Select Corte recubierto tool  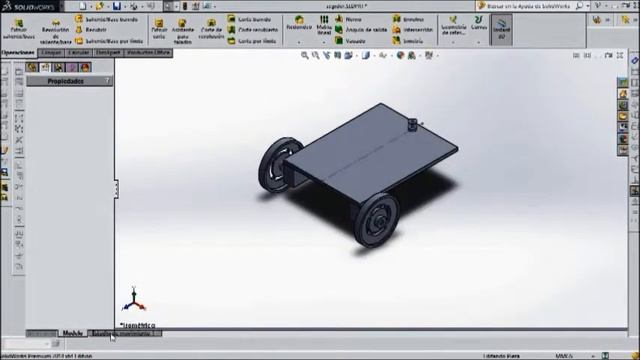(253, 30)
